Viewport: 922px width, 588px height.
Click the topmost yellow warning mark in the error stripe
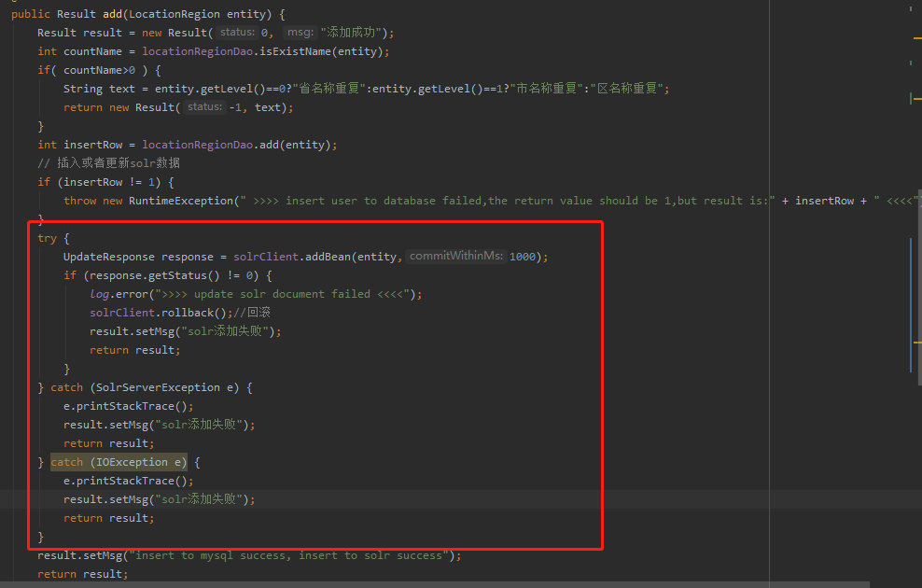(916, 37)
